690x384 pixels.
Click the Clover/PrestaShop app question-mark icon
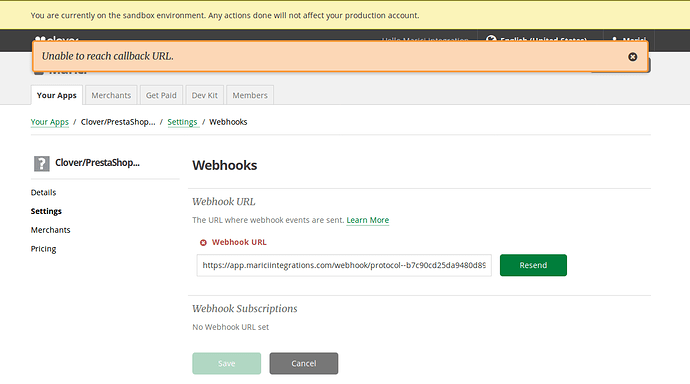[42, 163]
